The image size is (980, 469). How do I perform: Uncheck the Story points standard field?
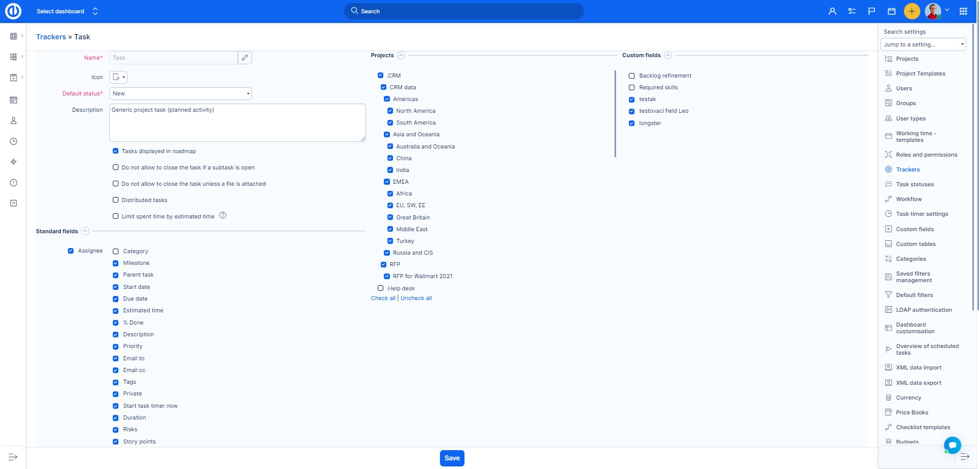click(x=116, y=441)
